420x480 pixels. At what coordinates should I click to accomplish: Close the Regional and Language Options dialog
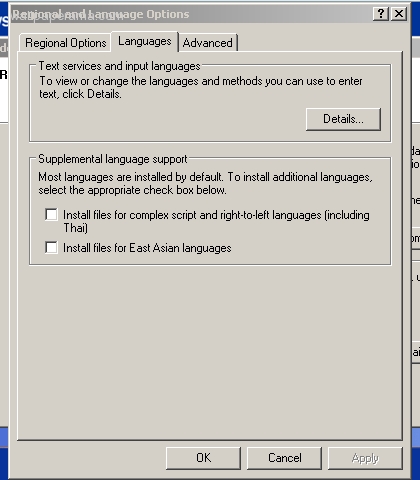[x=399, y=14]
